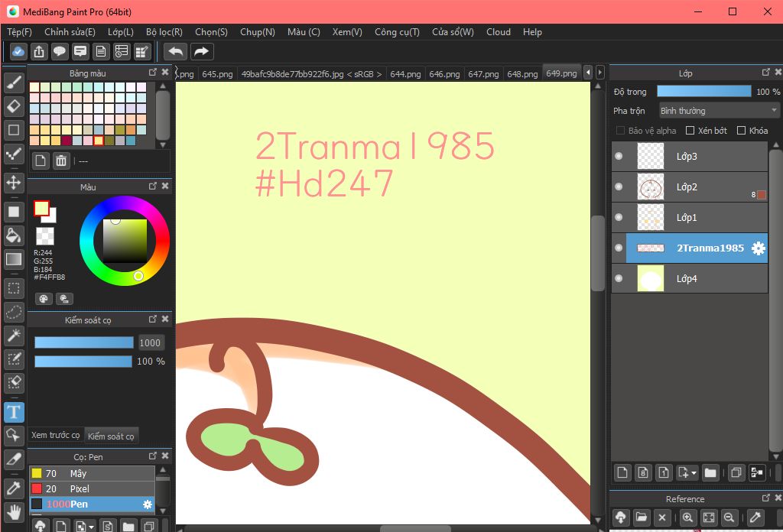Enable the Khóa (lock) checkbox
The width and height of the screenshot is (783, 532).
(x=741, y=130)
